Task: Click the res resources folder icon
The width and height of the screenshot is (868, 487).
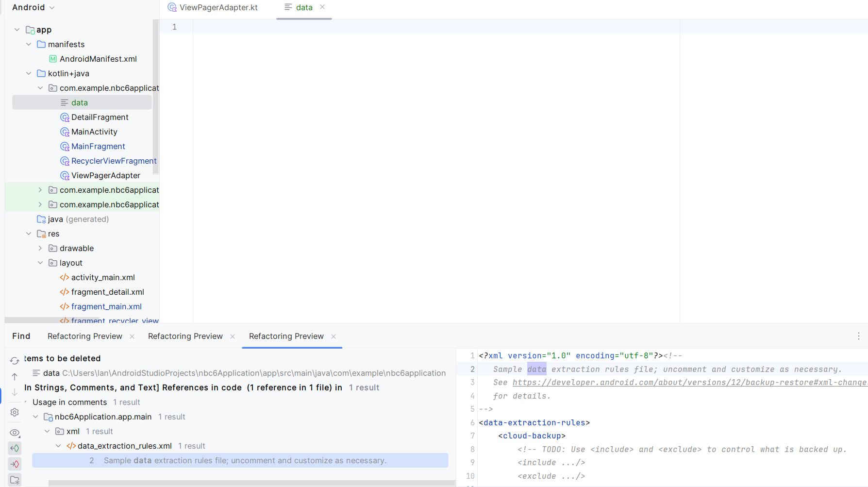Action: coord(42,234)
